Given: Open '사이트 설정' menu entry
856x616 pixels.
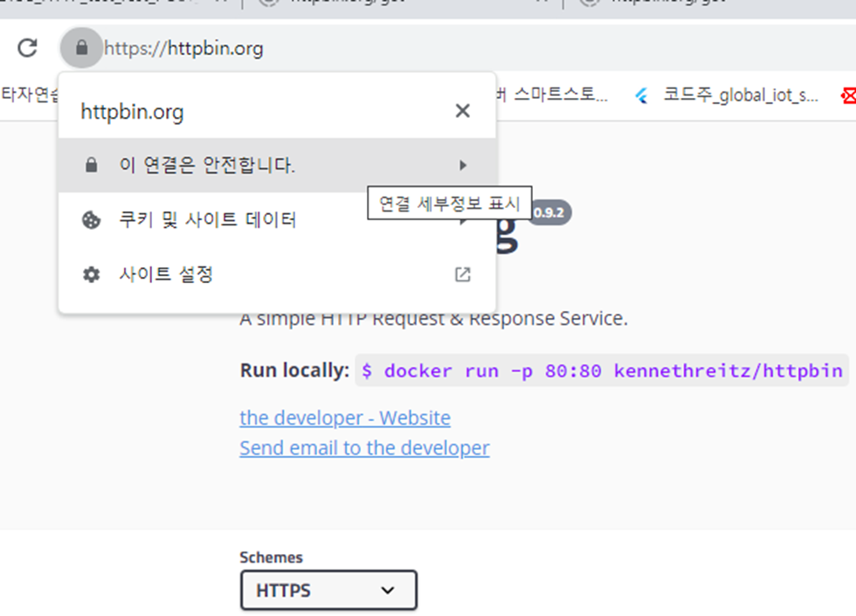Looking at the screenshot, I should point(277,274).
